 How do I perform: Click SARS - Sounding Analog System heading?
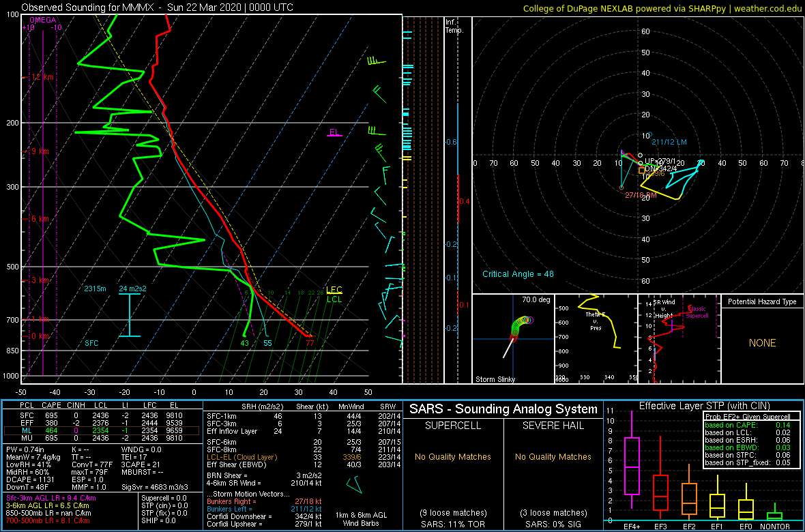(x=503, y=409)
